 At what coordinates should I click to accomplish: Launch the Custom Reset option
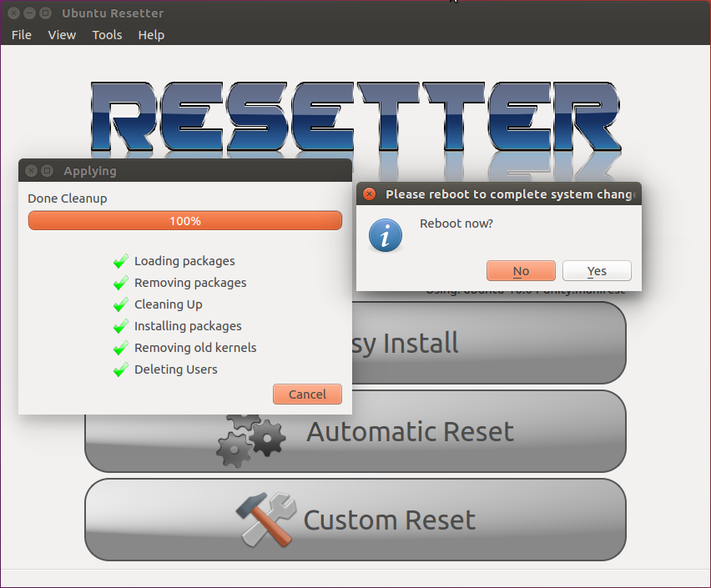point(355,520)
